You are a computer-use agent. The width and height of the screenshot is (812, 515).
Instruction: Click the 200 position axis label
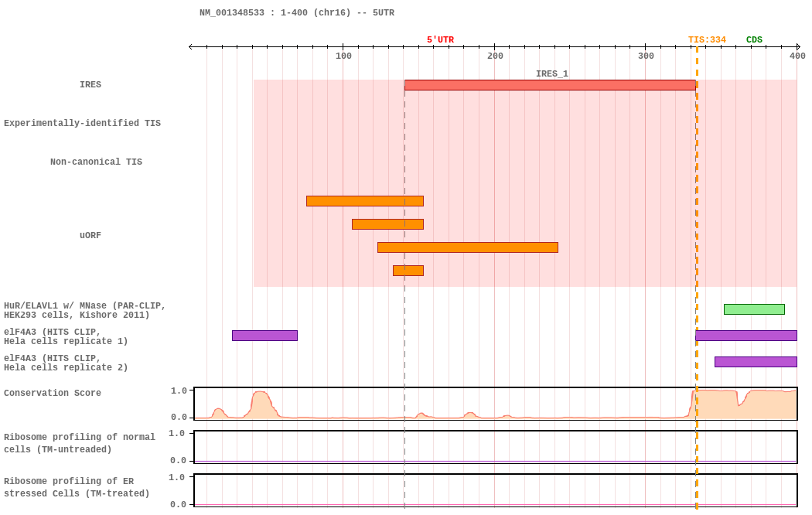[x=495, y=56]
